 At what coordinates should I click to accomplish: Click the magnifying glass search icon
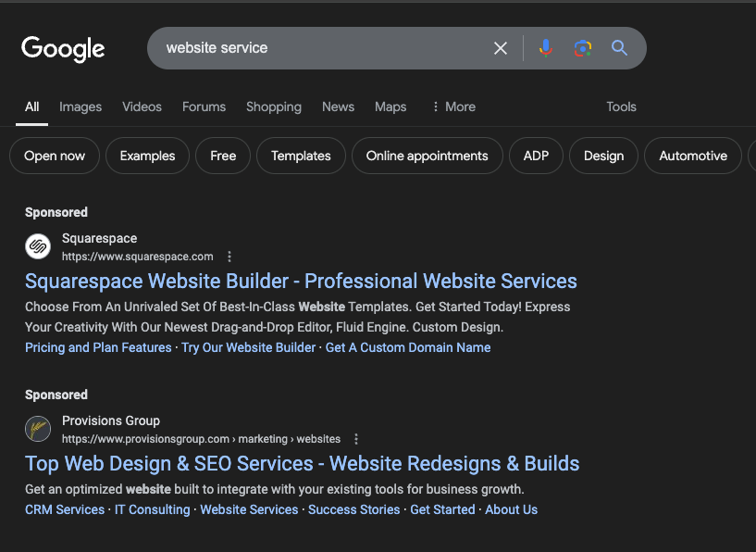click(619, 48)
